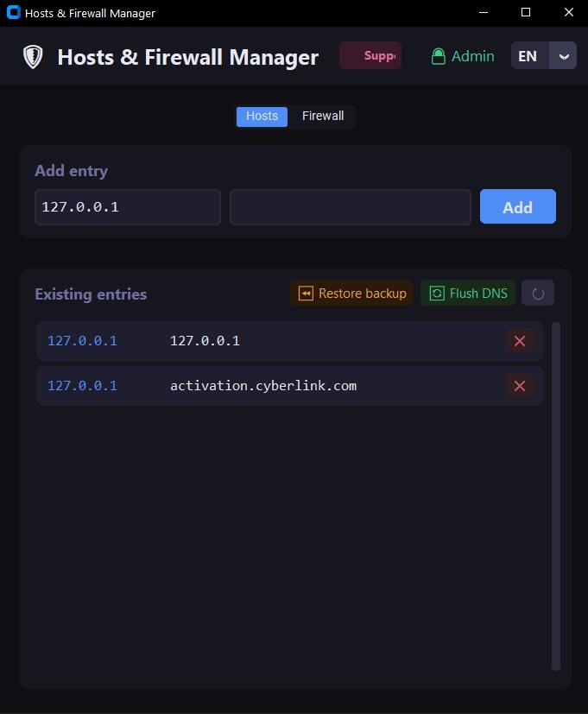Click the Restore backup rewind icon
588x714 pixels.
click(x=306, y=294)
